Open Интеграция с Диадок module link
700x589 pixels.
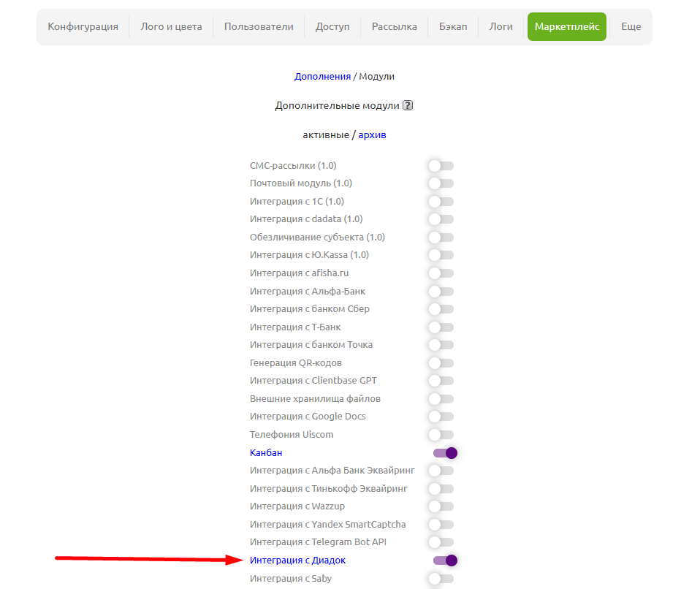point(297,560)
